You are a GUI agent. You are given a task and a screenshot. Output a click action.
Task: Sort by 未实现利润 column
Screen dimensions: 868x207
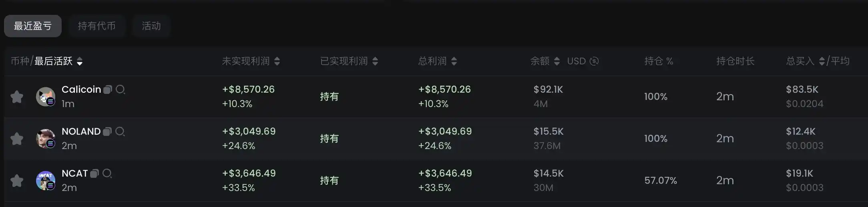click(x=277, y=61)
